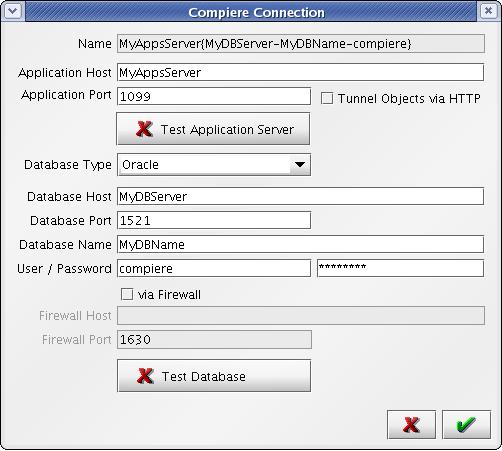
Task: Click the red X icon on Test Database
Action: (145, 376)
